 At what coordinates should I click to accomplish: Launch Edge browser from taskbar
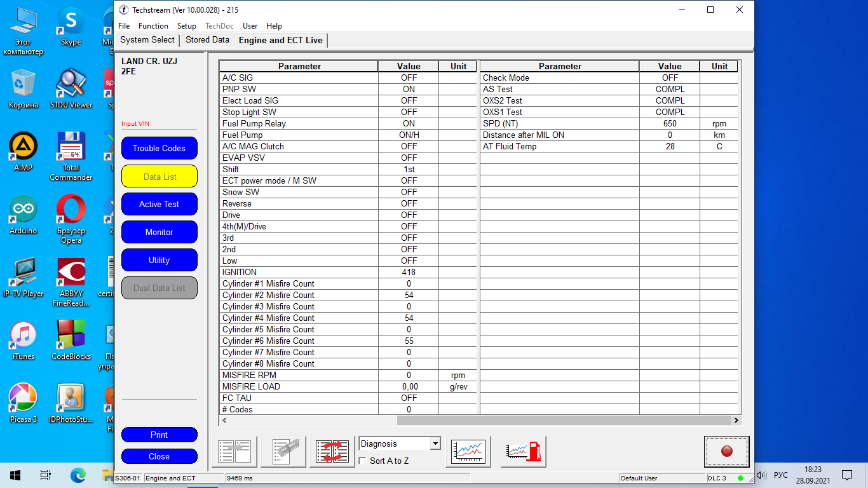[x=78, y=475]
